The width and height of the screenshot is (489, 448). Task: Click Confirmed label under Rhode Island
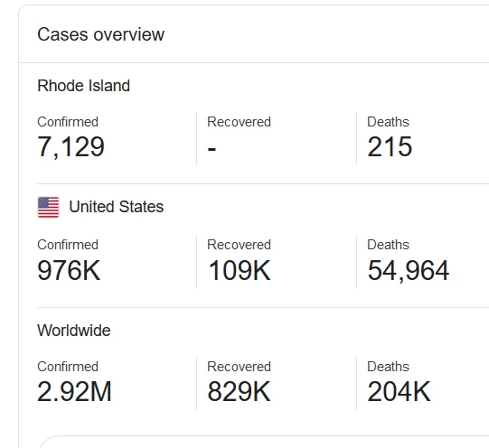(68, 122)
